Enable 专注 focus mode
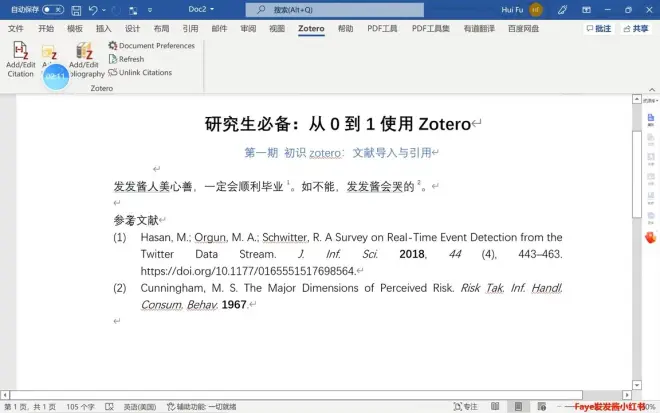Viewport: 660px width, 413px height. pyautogui.click(x=466, y=407)
